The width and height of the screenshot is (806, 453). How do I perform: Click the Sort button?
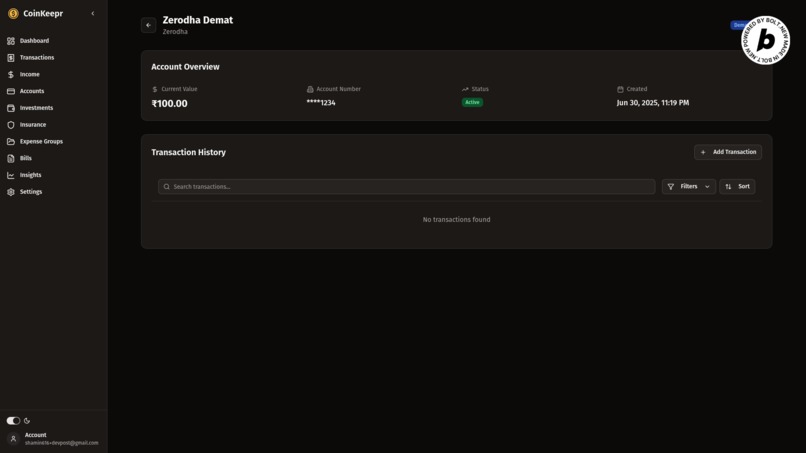click(x=737, y=187)
